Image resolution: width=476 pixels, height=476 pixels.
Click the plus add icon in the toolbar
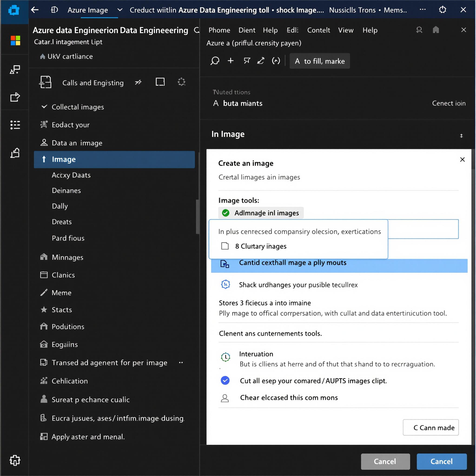[x=230, y=61]
